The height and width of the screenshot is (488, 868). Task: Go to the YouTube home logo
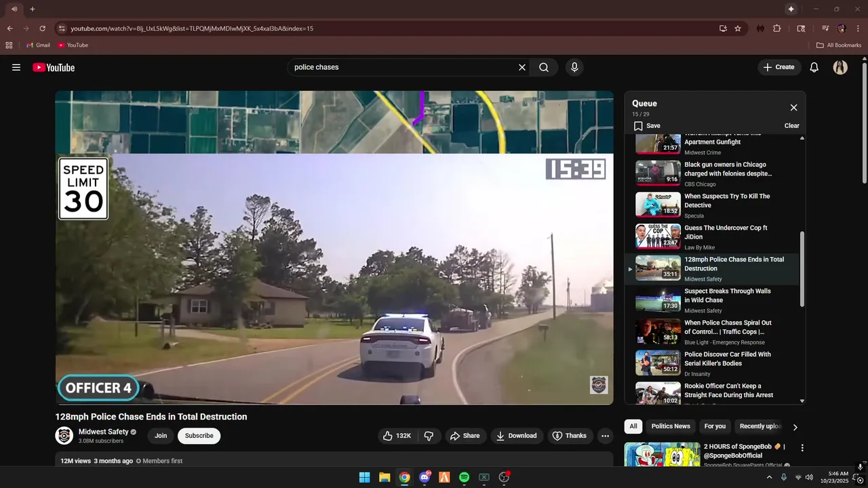[x=54, y=67]
